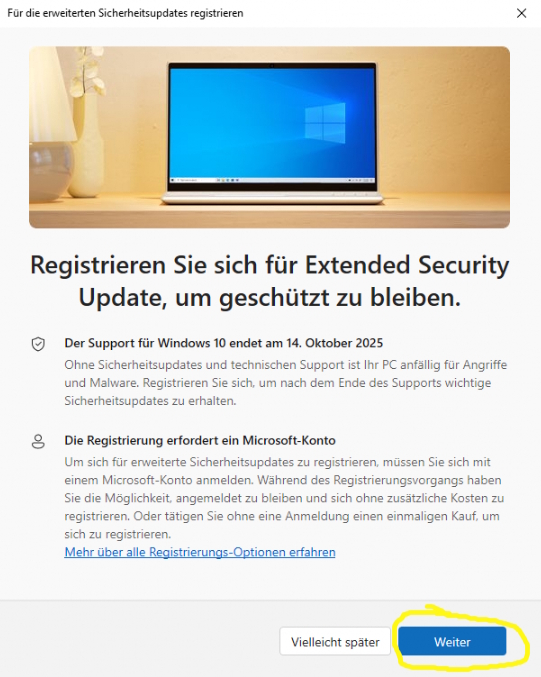Click the Microsoft account person icon
541x677 pixels.
click(x=38, y=442)
